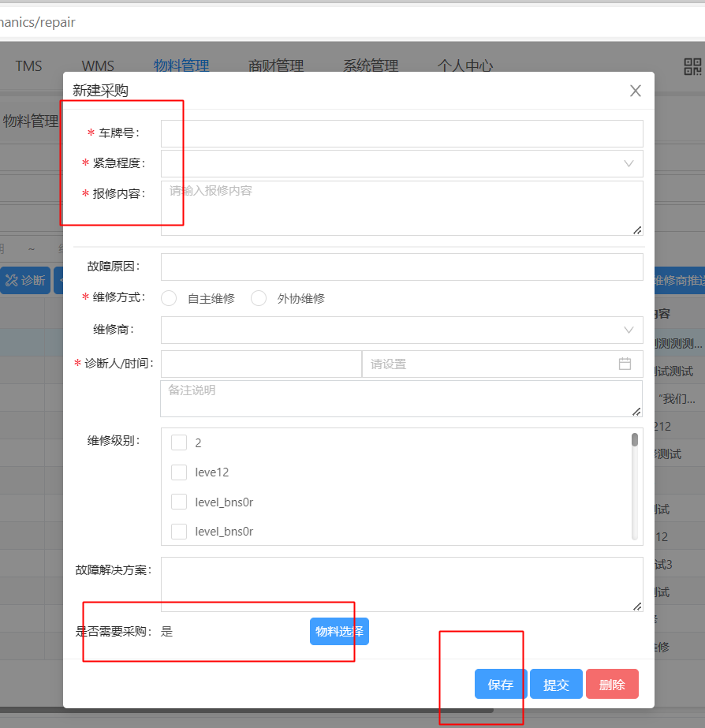Viewport: 705px width, 728px height.
Task: Expand the 紧急程度 dropdown
Action: [x=401, y=163]
